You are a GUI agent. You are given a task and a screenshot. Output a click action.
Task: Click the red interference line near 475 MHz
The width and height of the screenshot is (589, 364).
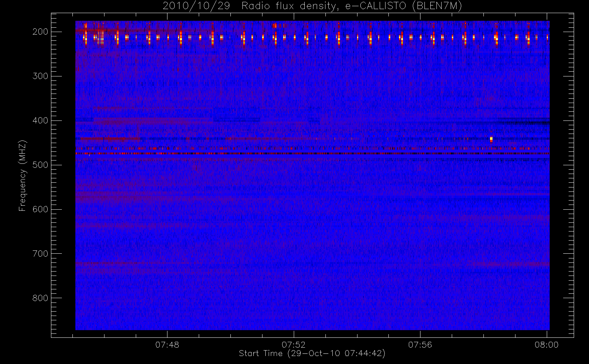tap(312, 154)
